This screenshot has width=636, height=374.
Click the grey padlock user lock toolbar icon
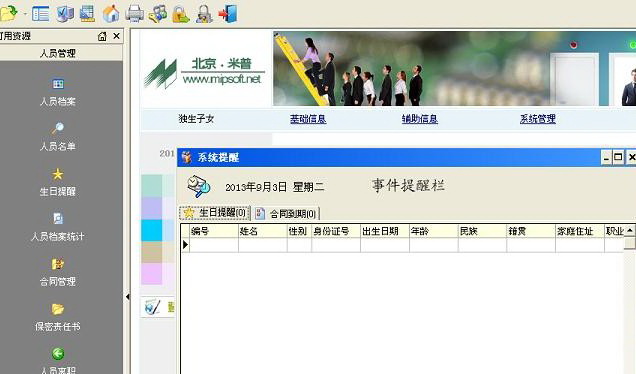pyautogui.click(x=204, y=13)
